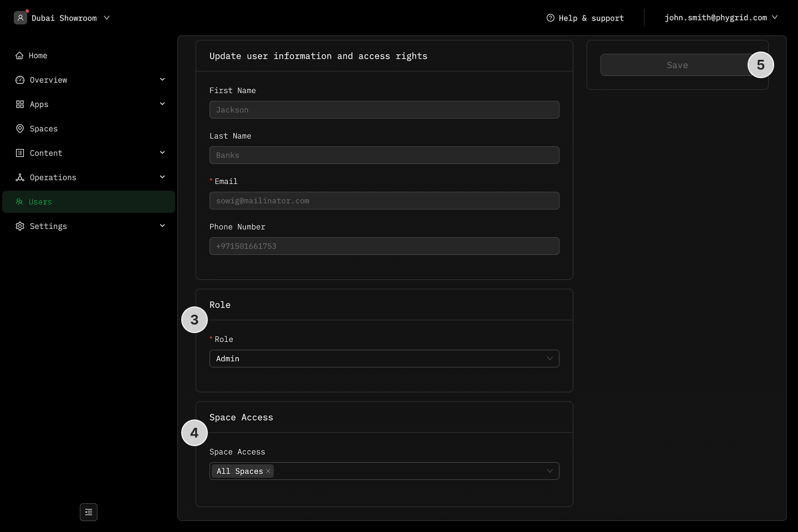Screen dimensions: 798x532
Task: Click the Spaces location pin icon
Action: coord(20,129)
